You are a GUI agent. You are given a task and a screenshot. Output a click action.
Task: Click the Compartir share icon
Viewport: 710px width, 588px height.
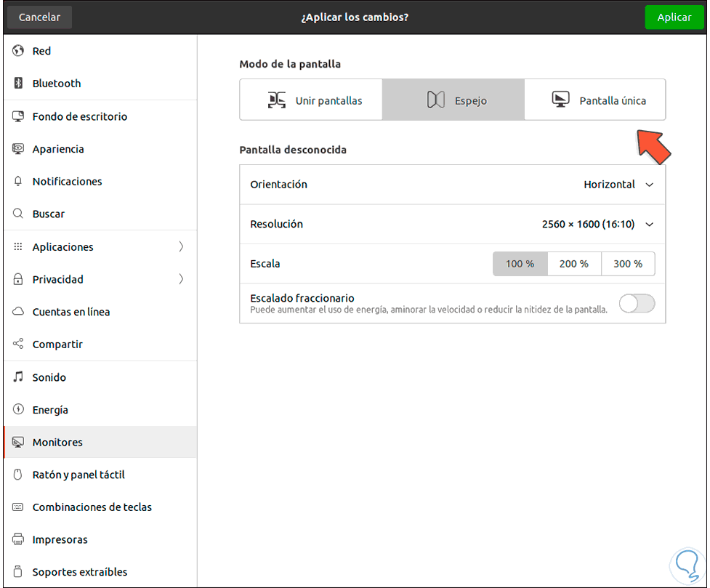pos(18,344)
